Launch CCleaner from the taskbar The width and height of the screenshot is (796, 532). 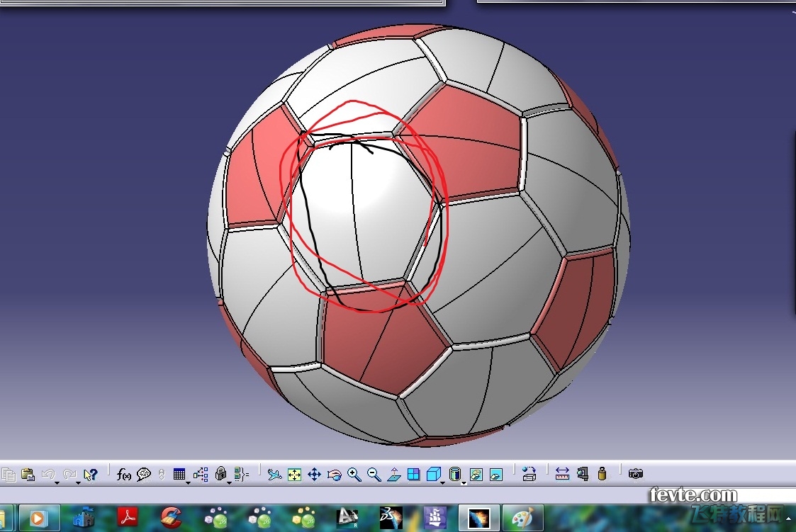(171, 517)
